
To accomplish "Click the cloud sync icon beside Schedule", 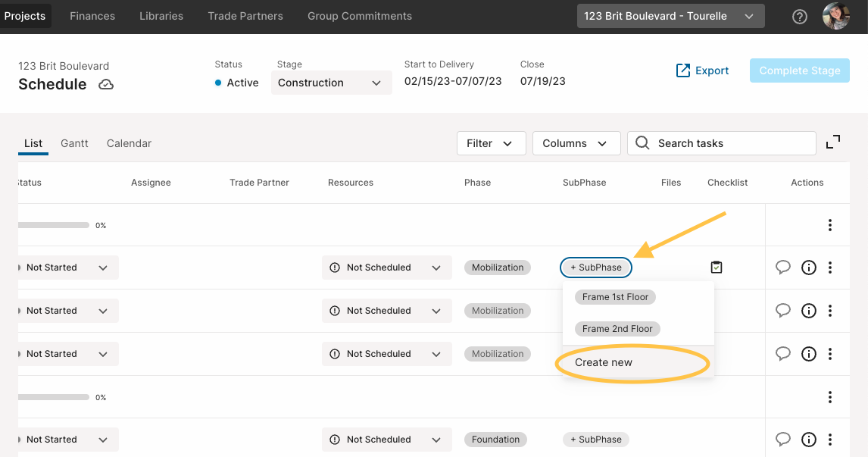I will [x=106, y=85].
